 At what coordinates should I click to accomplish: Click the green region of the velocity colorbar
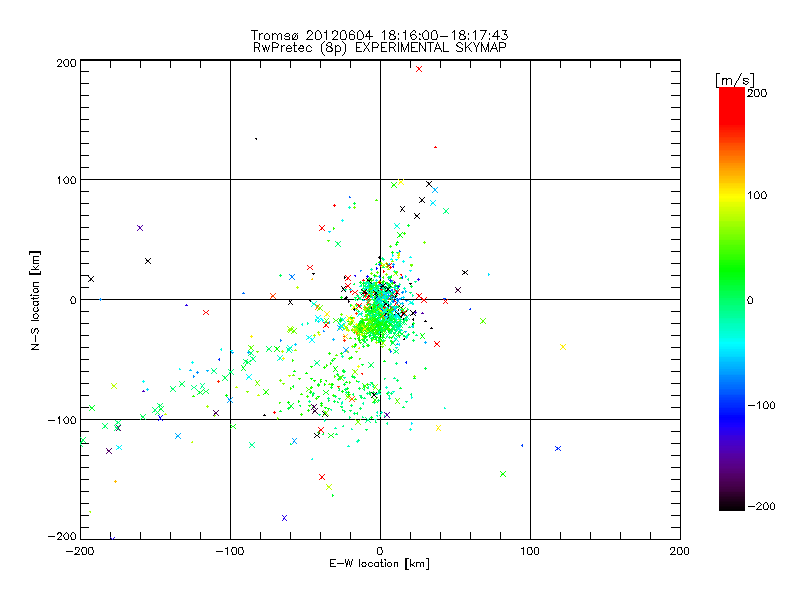(732, 270)
